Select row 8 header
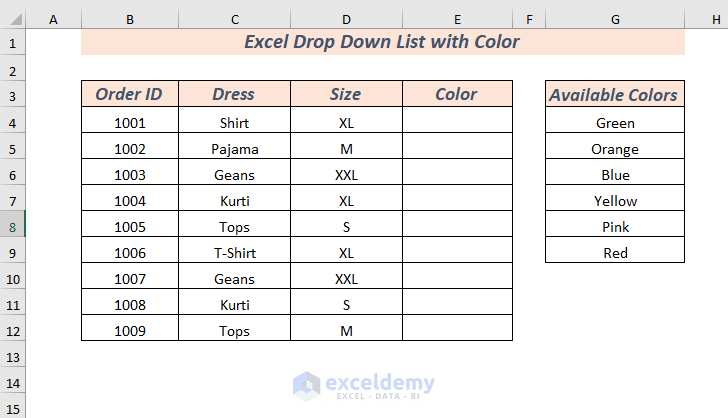 [12, 227]
